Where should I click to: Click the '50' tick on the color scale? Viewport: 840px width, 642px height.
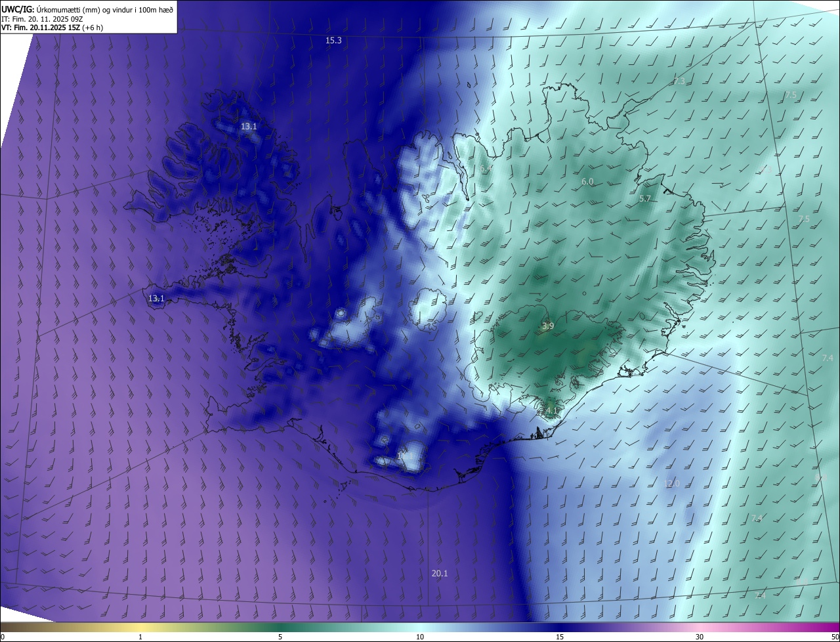point(835,637)
